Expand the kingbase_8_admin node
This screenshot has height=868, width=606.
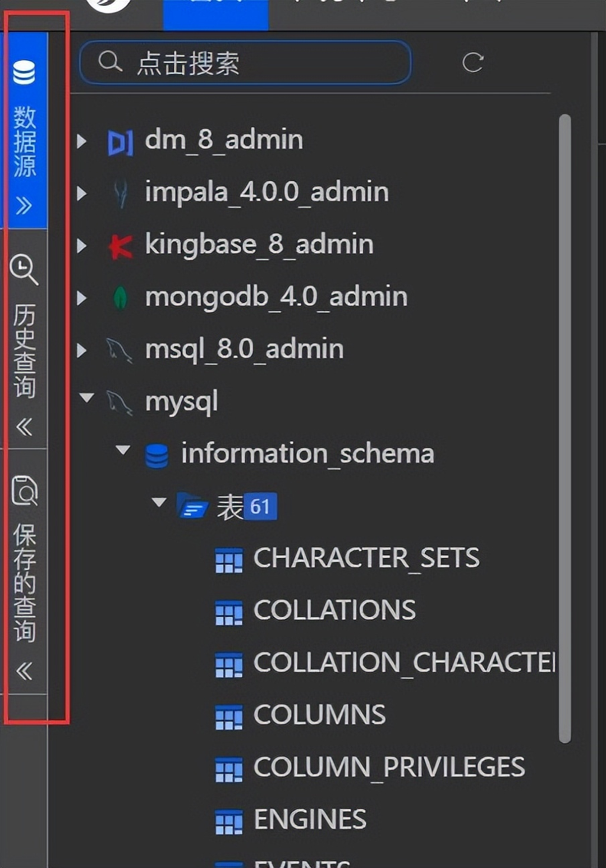(x=82, y=245)
